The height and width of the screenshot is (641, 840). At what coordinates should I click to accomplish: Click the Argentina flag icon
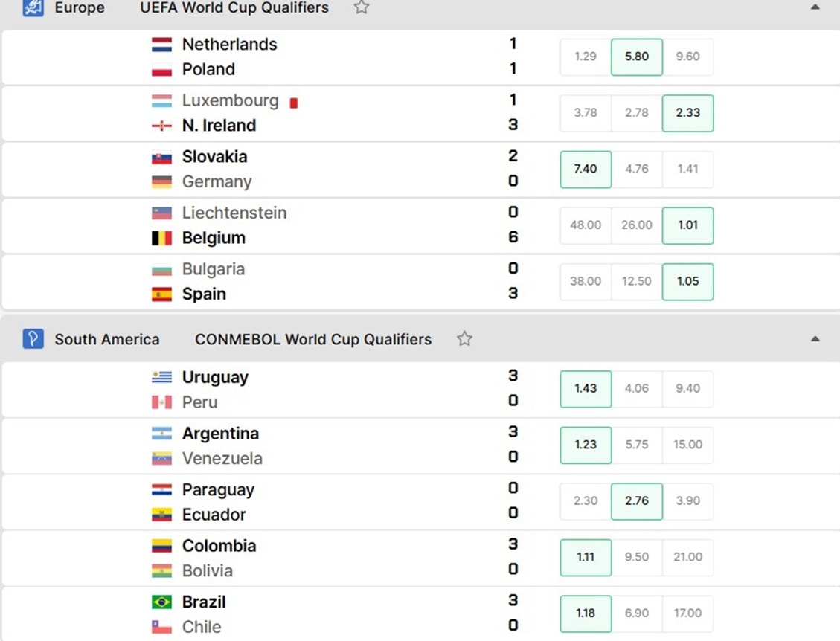161,434
